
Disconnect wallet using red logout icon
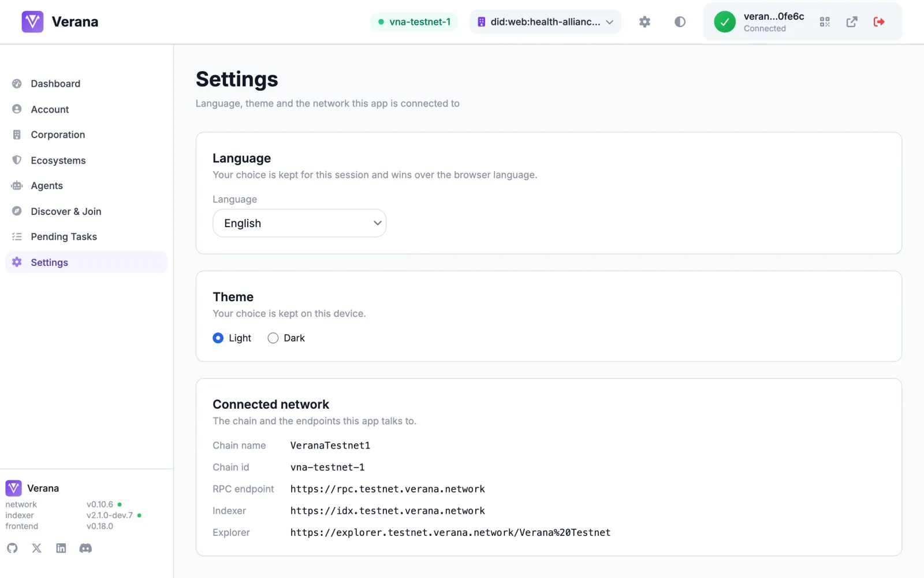tap(879, 22)
